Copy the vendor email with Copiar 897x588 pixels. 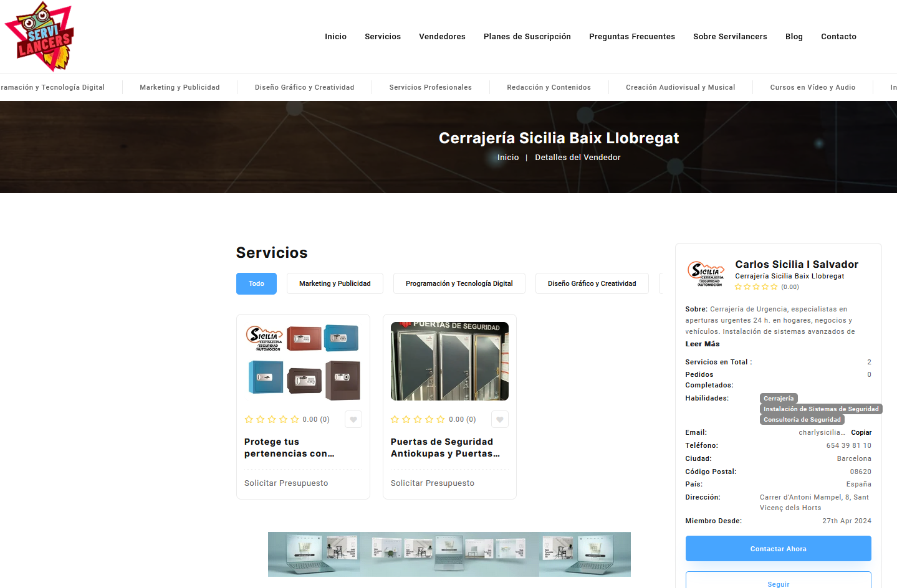[861, 432]
